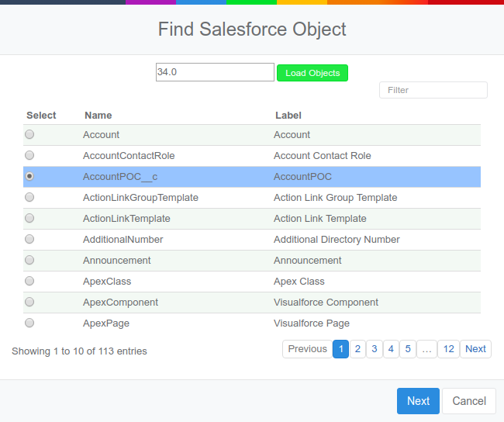This screenshot has height=422, width=504.
Task: Click 'Showing 1 to 10 of 113 entries' text
Action: coord(79,351)
